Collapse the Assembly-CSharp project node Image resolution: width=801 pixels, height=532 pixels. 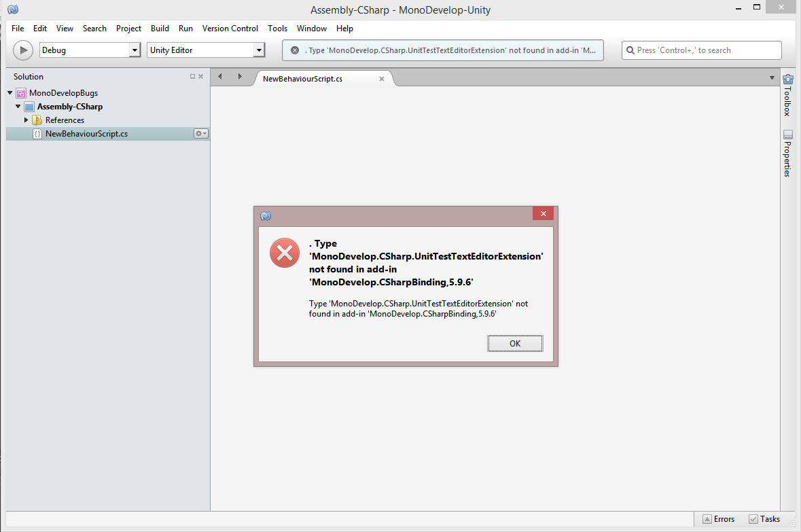18,106
